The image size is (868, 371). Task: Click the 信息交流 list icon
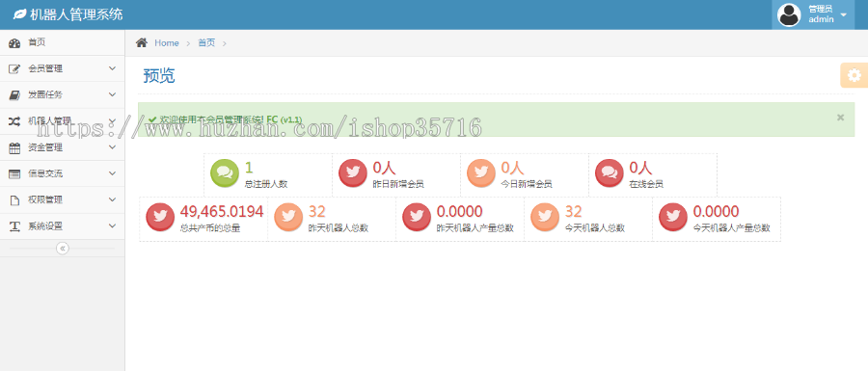14,173
